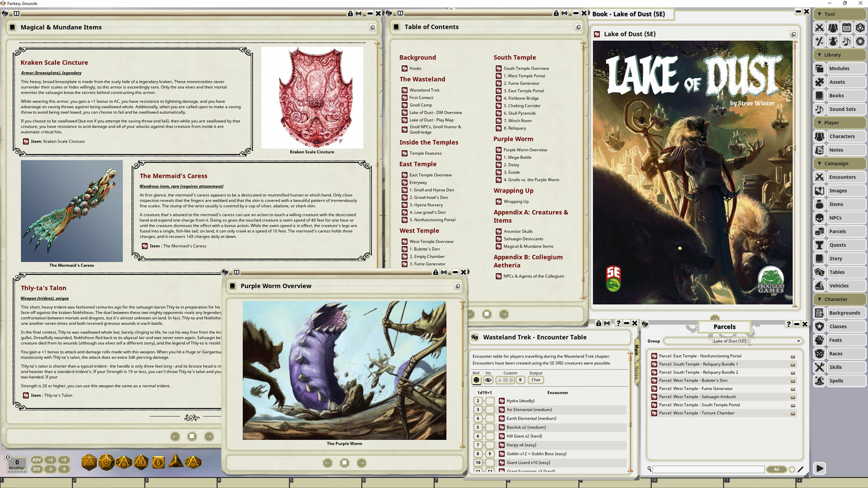Toggle visibility eye on the Wasteland Trek encounter table
The width and height of the screenshot is (868, 488).
pos(488,380)
